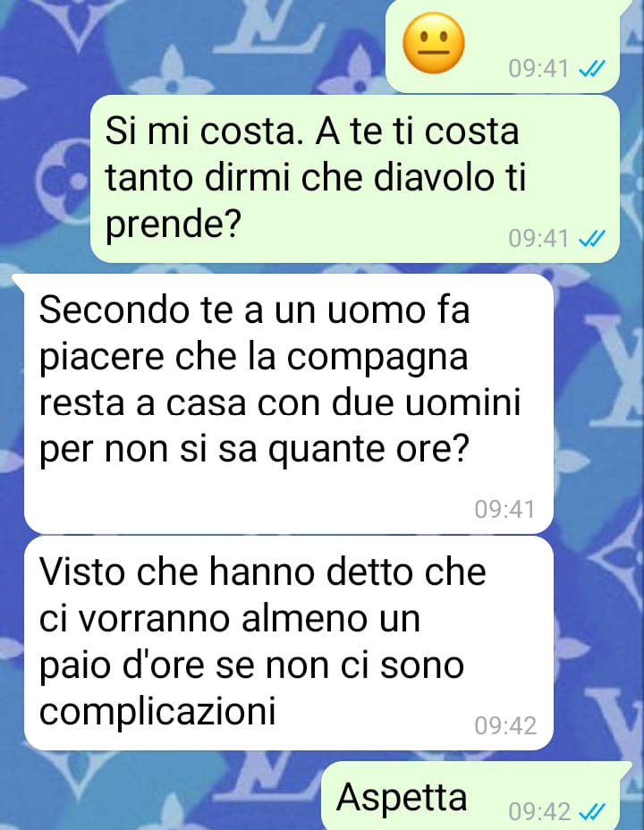Click double ticks next to 'Aspetta'

pos(591,811)
